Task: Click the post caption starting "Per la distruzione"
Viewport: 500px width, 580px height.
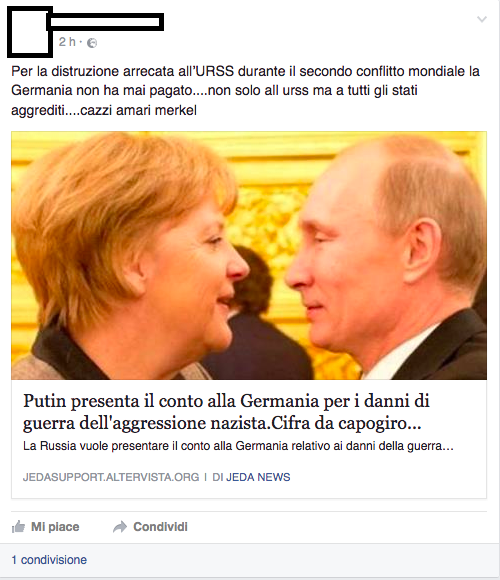Action: pyautogui.click(x=245, y=91)
